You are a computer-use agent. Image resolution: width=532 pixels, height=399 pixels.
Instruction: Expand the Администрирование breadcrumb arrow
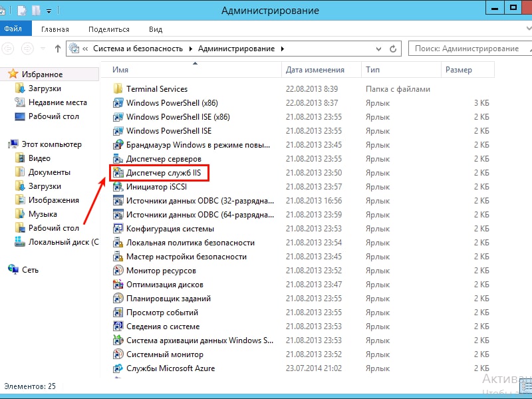[282, 49]
